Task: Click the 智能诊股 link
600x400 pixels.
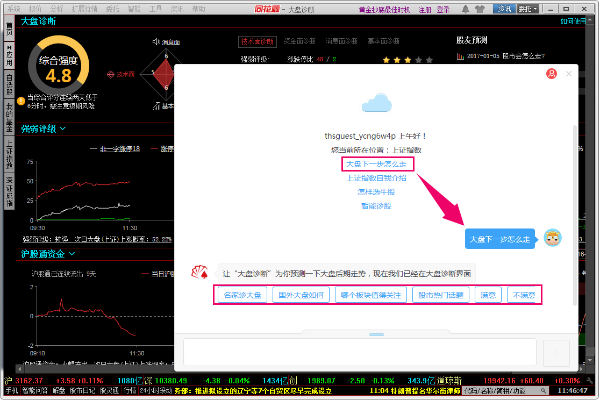Action: [x=377, y=206]
